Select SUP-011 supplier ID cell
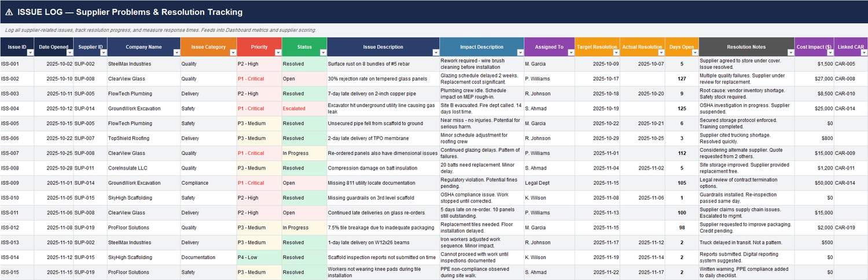This screenshot has width=868, height=280. pos(90,168)
